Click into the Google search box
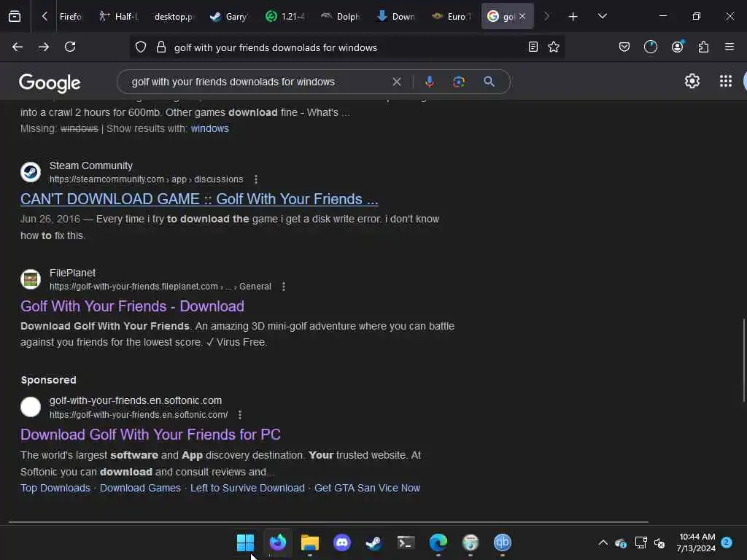 coord(258,82)
